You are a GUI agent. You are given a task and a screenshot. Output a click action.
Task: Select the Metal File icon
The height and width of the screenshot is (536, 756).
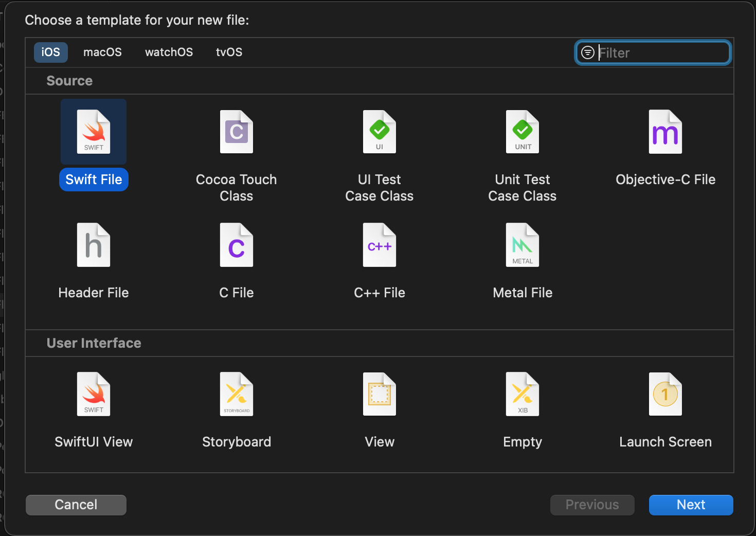pos(523,245)
